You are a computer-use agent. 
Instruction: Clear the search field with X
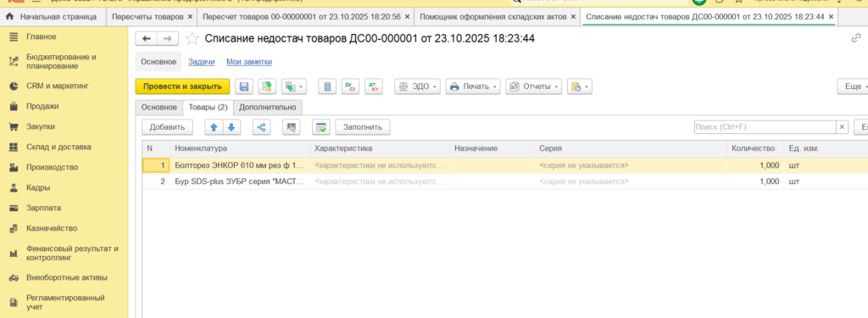(843, 127)
